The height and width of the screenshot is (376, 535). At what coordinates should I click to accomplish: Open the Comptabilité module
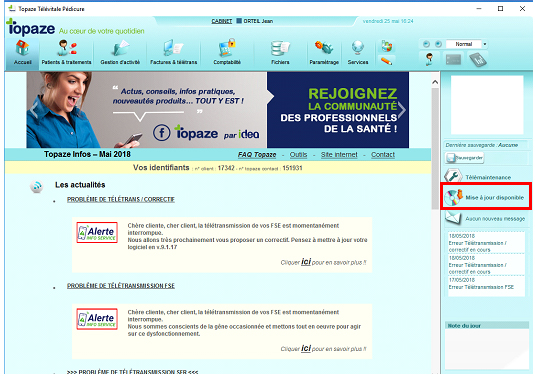pyautogui.click(x=227, y=52)
